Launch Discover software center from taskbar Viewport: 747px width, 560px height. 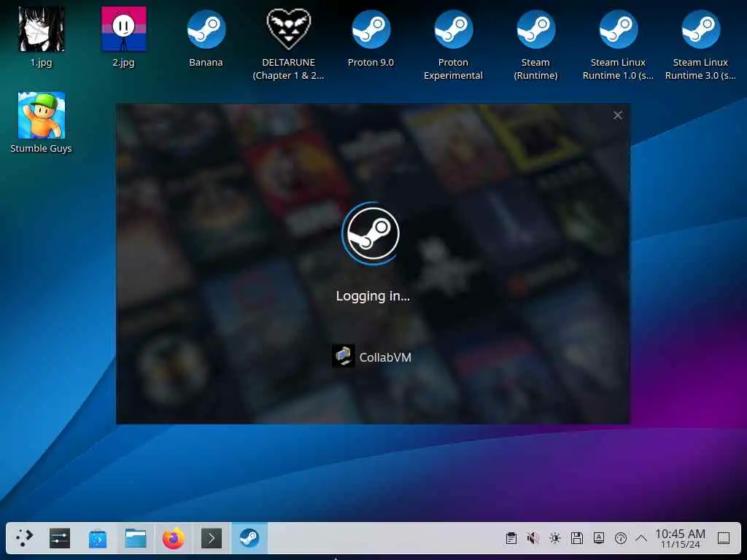tap(98, 538)
